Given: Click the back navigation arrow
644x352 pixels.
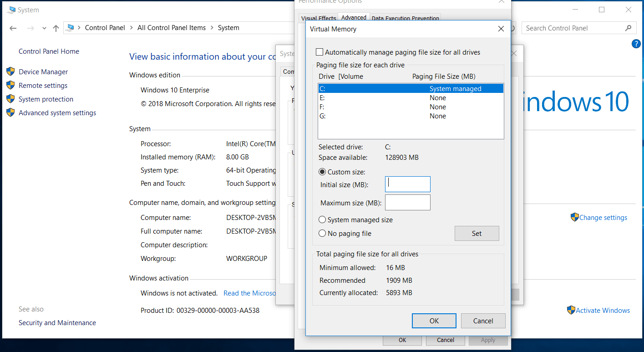Looking at the screenshot, I should pyautogui.click(x=13, y=28).
